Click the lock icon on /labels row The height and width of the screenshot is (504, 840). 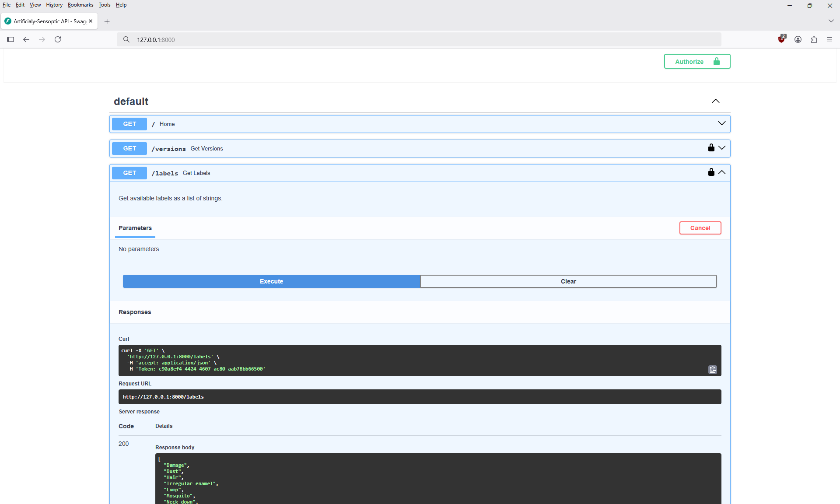711,172
